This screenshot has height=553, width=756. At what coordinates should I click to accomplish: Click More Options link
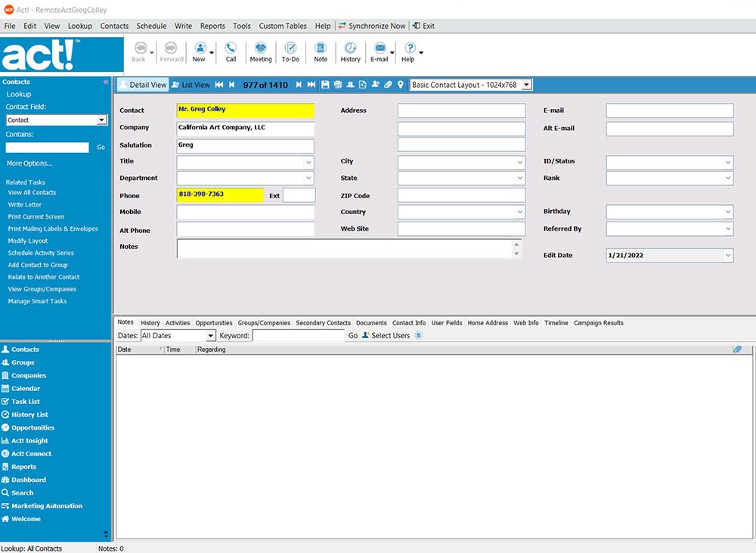[29, 163]
